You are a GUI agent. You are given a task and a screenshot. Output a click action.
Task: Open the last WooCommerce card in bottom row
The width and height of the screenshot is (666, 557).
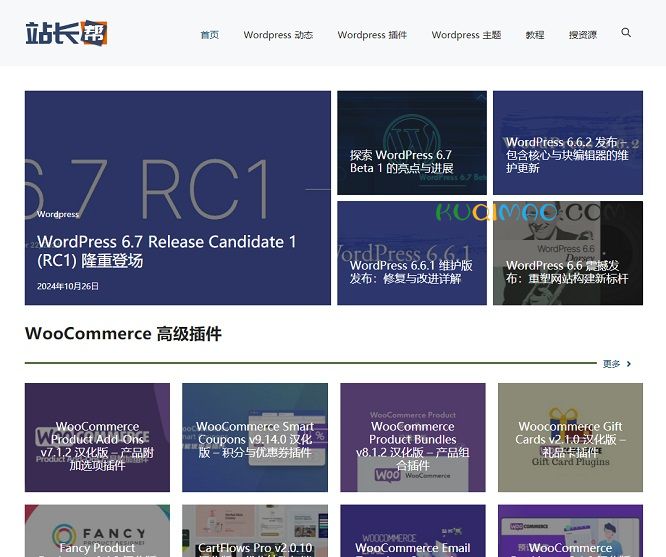point(570,531)
